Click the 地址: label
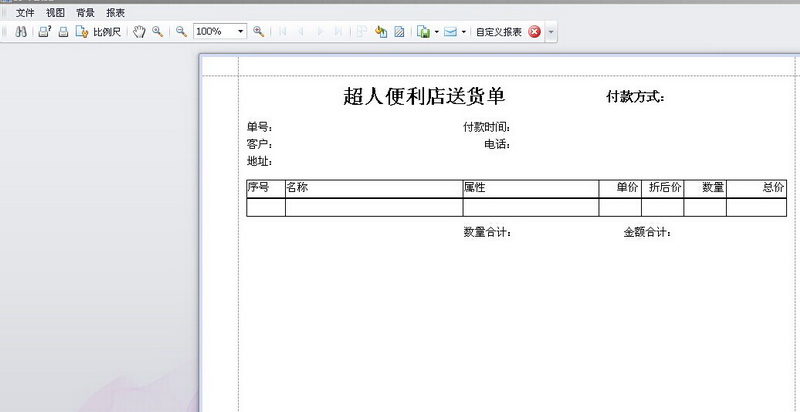 pyautogui.click(x=260, y=162)
